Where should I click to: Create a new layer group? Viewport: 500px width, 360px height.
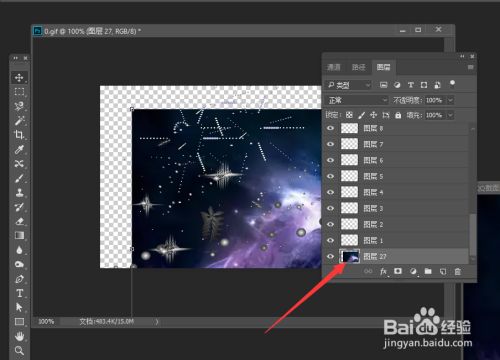[428, 271]
